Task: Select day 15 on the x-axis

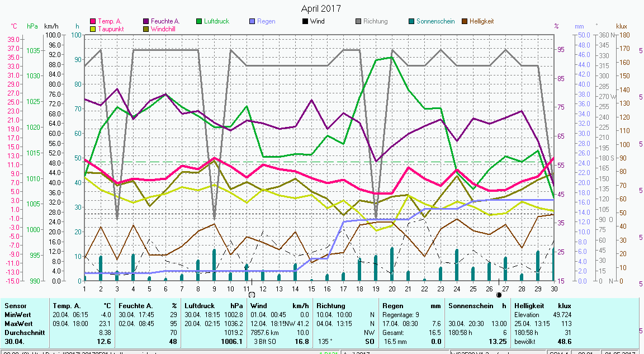Action: pos(311,289)
